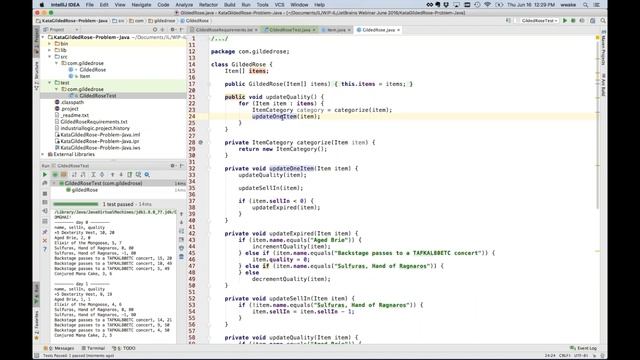Open Search Everywhere magnifier

coord(603,20)
